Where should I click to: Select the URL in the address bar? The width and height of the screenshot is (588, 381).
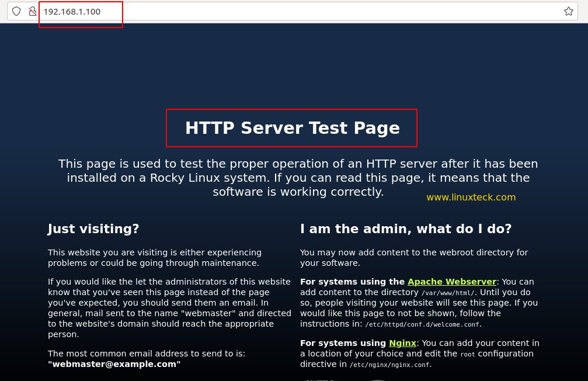click(292, 11)
